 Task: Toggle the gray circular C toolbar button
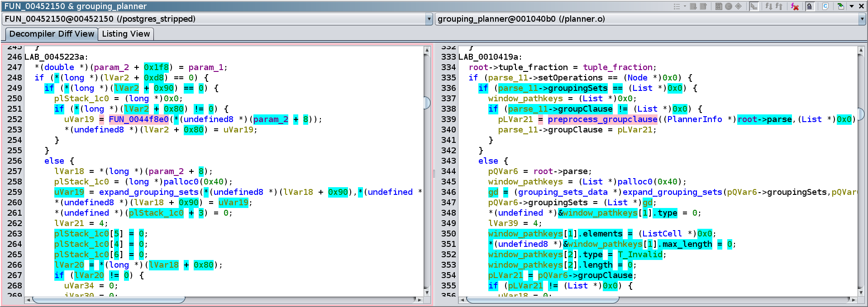tap(729, 6)
